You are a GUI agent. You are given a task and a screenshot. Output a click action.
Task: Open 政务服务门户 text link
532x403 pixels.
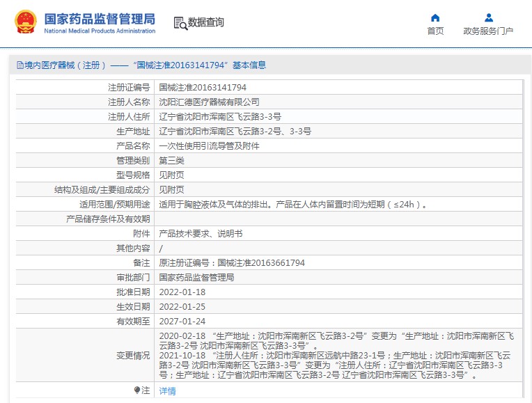488,31
